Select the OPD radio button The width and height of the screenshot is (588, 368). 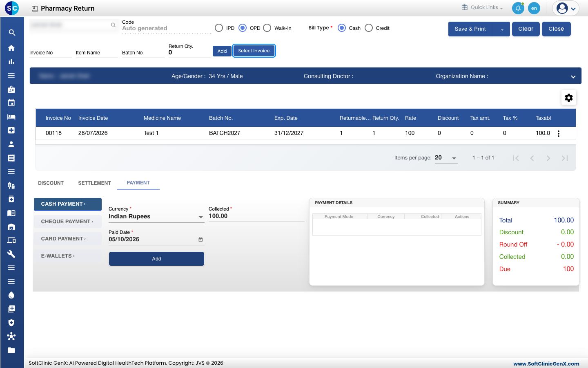pos(243,28)
